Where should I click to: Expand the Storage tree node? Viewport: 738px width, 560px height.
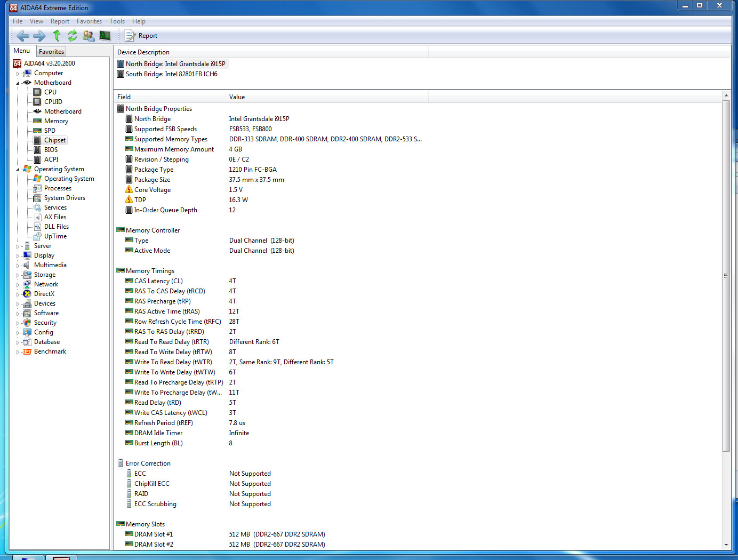click(18, 275)
